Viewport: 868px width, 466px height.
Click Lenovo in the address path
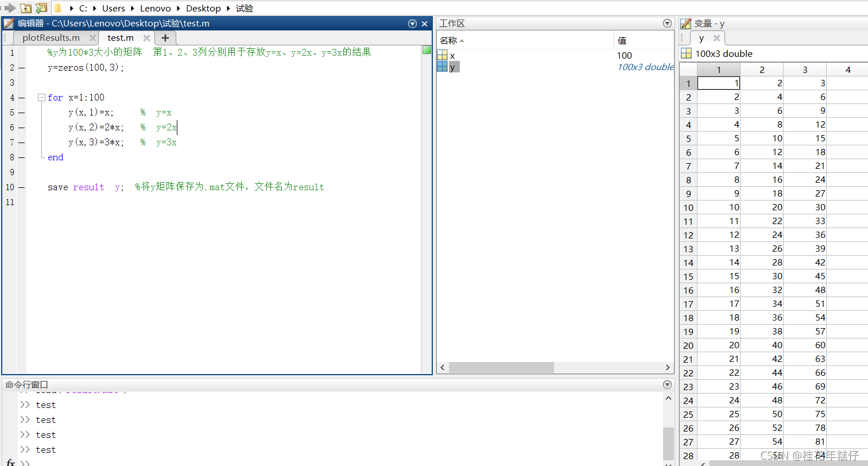(x=156, y=8)
